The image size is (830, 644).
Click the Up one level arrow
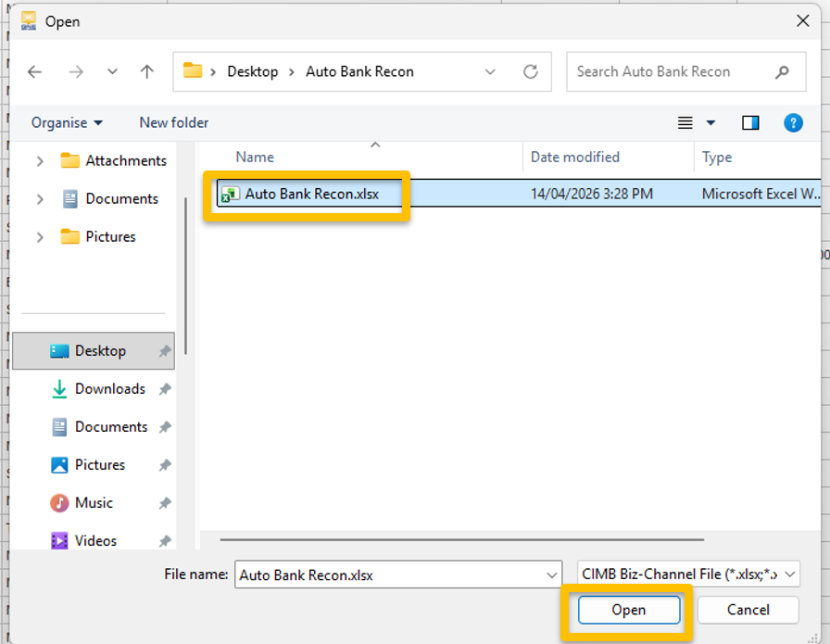[146, 71]
